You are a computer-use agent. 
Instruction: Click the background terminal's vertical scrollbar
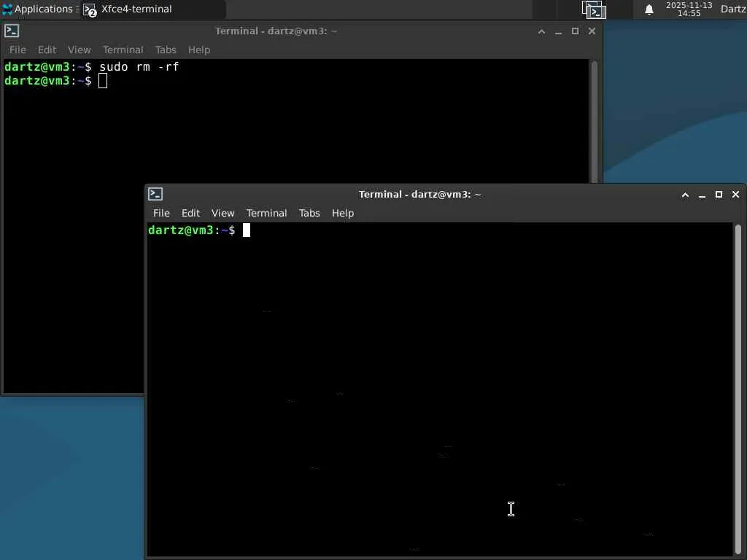(594, 122)
